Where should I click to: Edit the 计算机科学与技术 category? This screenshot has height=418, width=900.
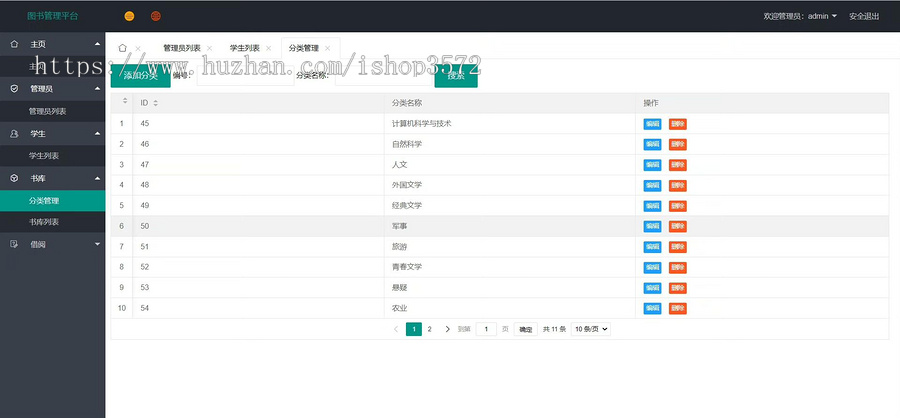pyautogui.click(x=652, y=124)
